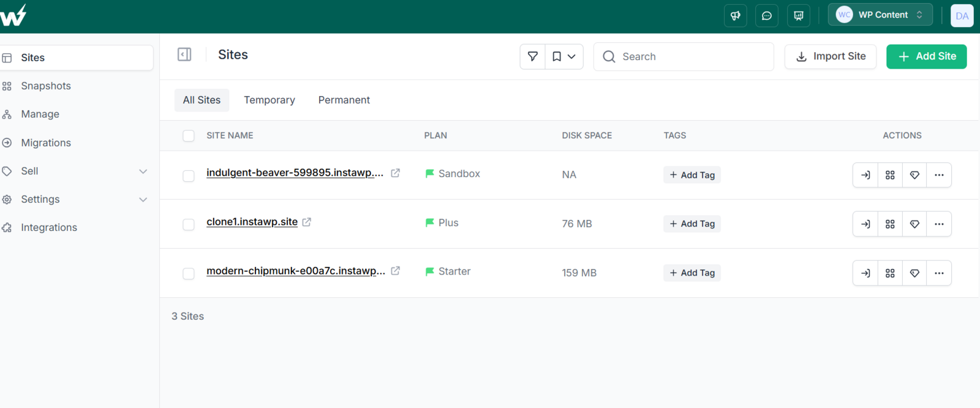Viewport: 980px width, 408px height.
Task: Open the announcements megaphone icon
Action: click(735, 16)
